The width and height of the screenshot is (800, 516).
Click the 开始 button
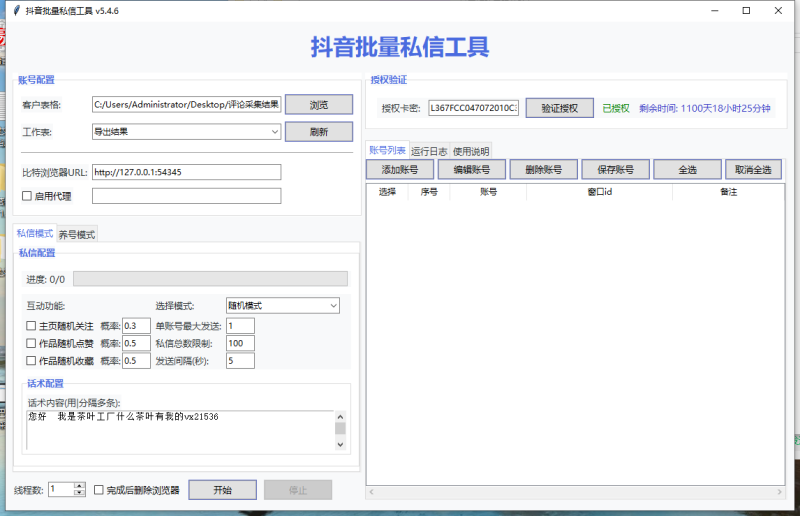tap(222, 490)
